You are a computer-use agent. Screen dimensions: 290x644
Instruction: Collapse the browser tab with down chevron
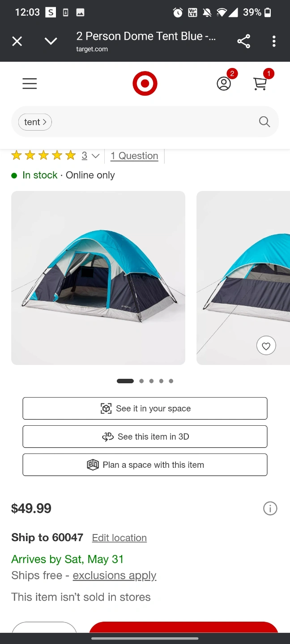[51, 42]
